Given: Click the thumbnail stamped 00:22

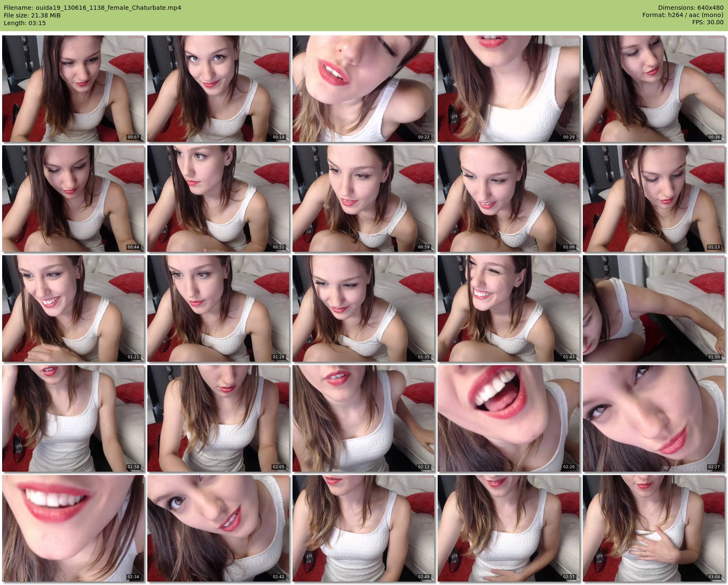Looking at the screenshot, I should coord(364,89).
